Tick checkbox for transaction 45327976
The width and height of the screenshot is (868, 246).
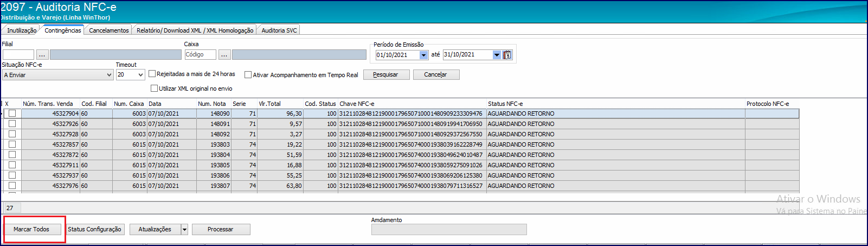pyautogui.click(x=12, y=186)
